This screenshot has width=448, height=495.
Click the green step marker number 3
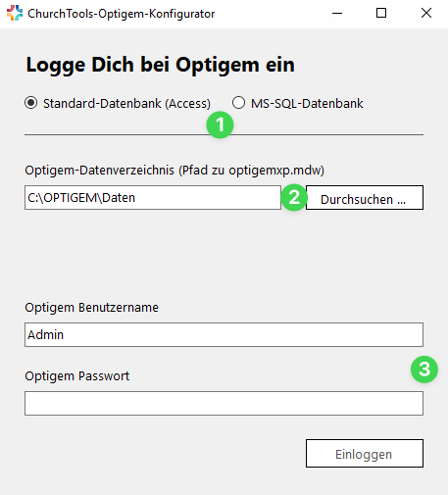tap(424, 370)
